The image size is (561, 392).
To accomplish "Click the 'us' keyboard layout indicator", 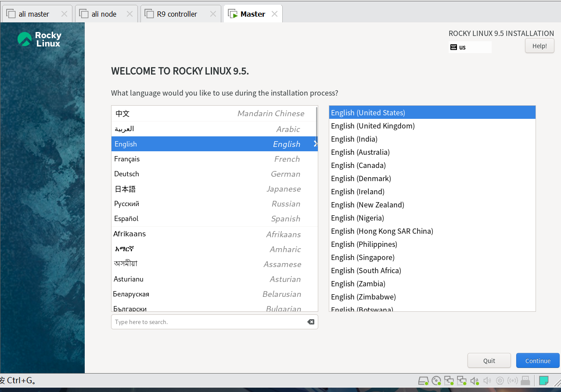I will 470,47.
